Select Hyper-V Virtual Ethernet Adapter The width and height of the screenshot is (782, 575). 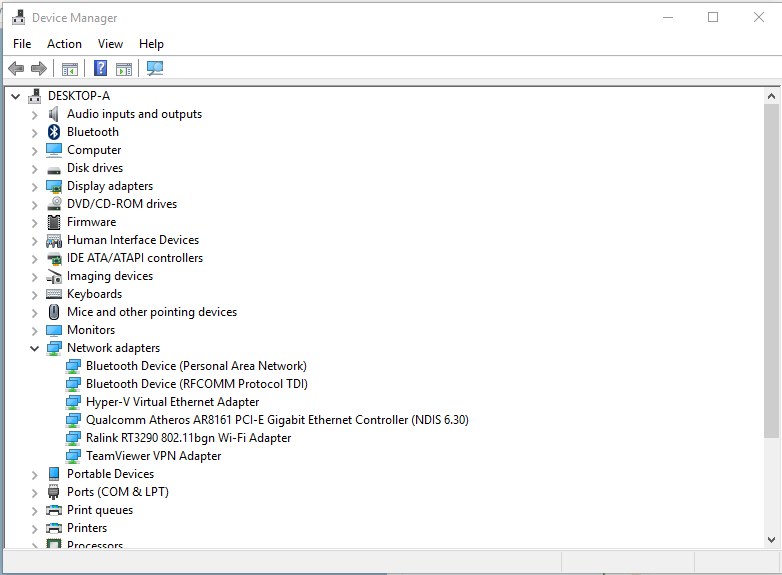(173, 402)
